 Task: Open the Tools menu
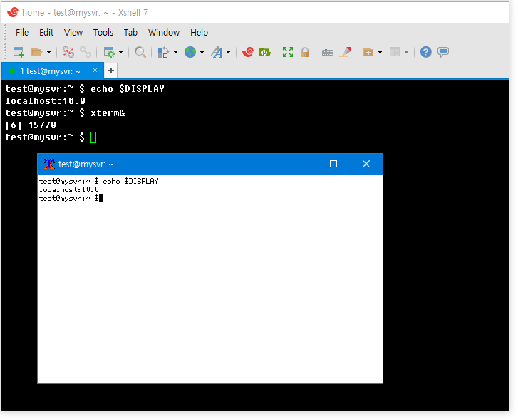click(103, 32)
